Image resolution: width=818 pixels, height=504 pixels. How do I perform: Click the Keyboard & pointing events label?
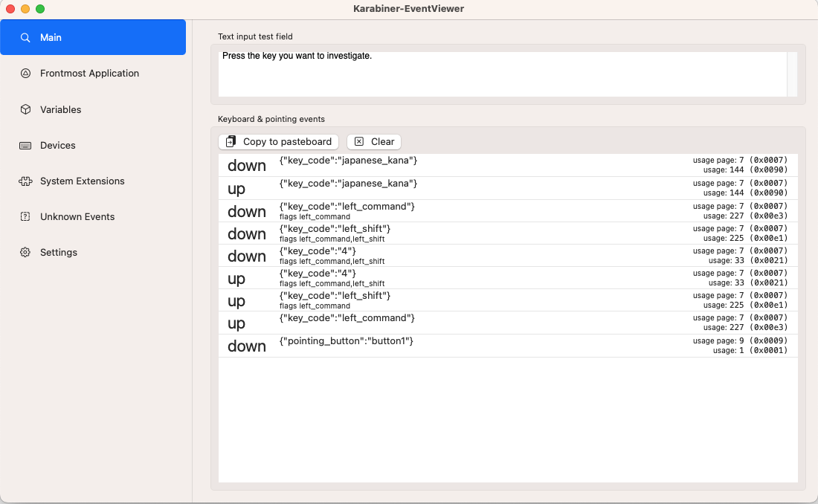(x=271, y=119)
